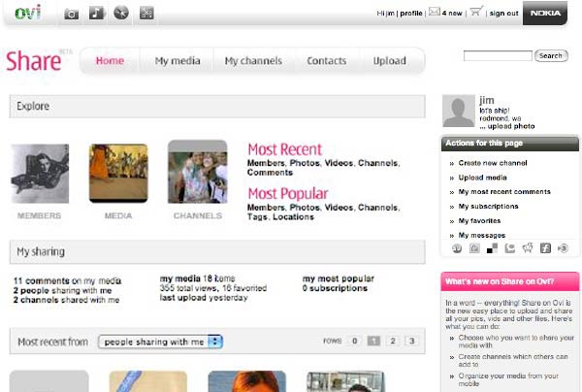Set rows to 3
Screen dimensions: 582x392
tap(410, 342)
